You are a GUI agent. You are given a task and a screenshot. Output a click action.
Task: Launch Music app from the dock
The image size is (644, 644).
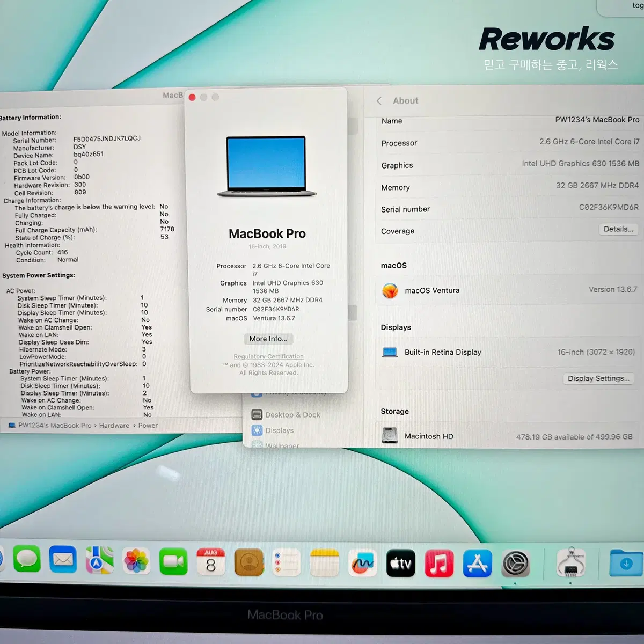[x=439, y=563]
